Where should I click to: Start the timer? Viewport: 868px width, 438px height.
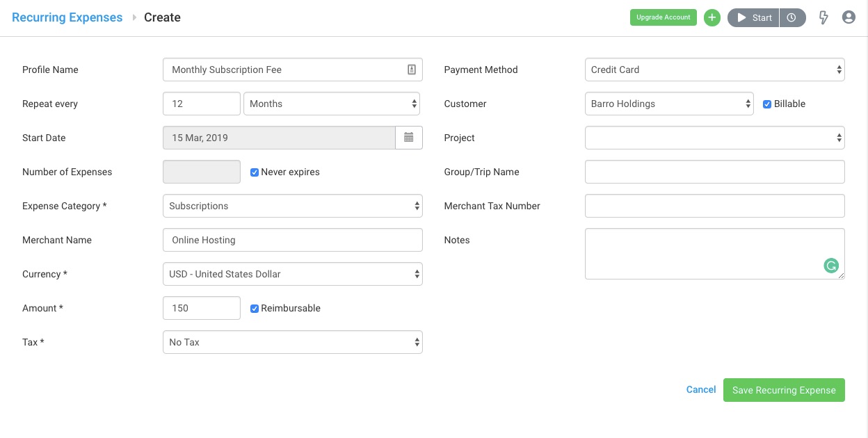pyautogui.click(x=753, y=17)
